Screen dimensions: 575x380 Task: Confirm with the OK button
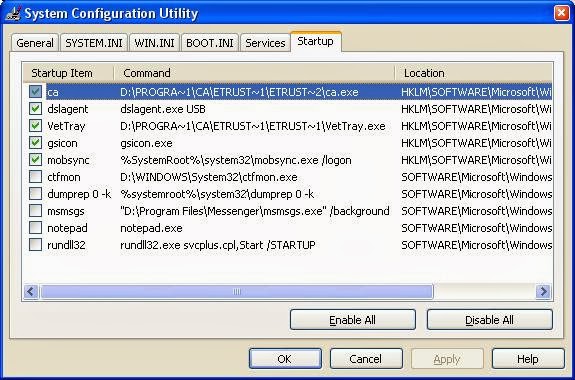click(x=285, y=359)
